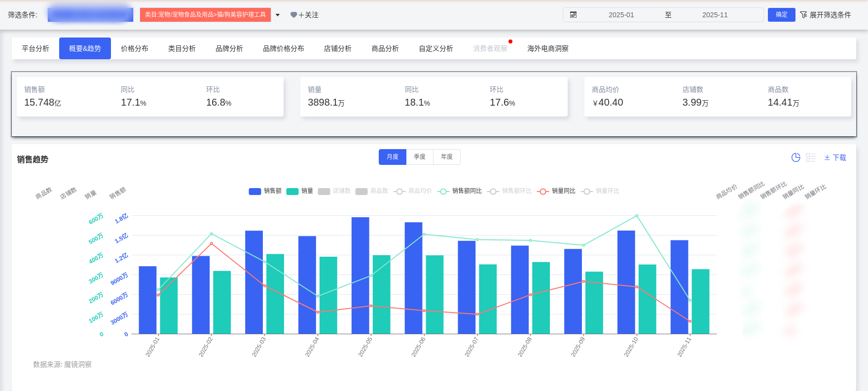The image size is (868, 391).
Task: Switch to pie chart view icon
Action: (x=796, y=157)
